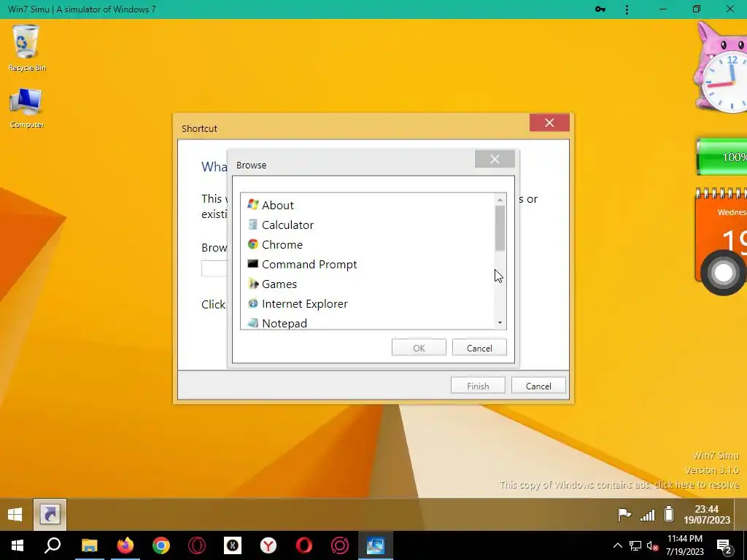Screen dimensions: 747x560
Task: Click the Chrome icon in Browse list
Action: click(253, 244)
